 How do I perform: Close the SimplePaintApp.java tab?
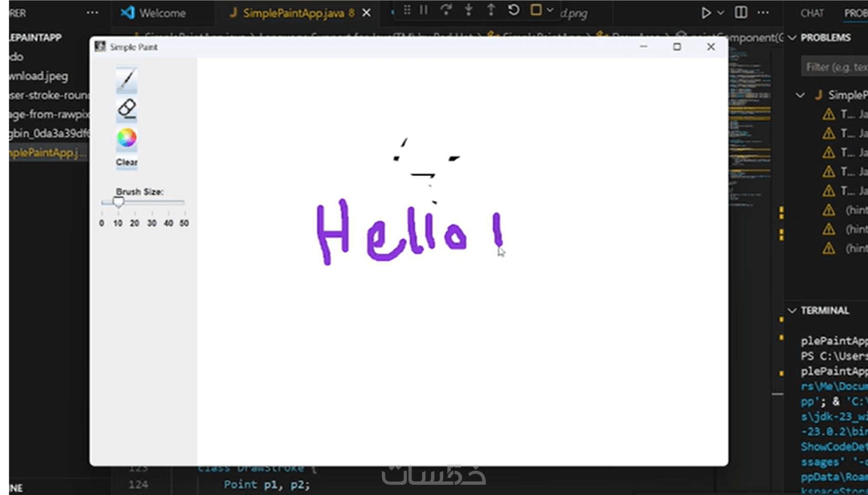pyautogui.click(x=367, y=13)
